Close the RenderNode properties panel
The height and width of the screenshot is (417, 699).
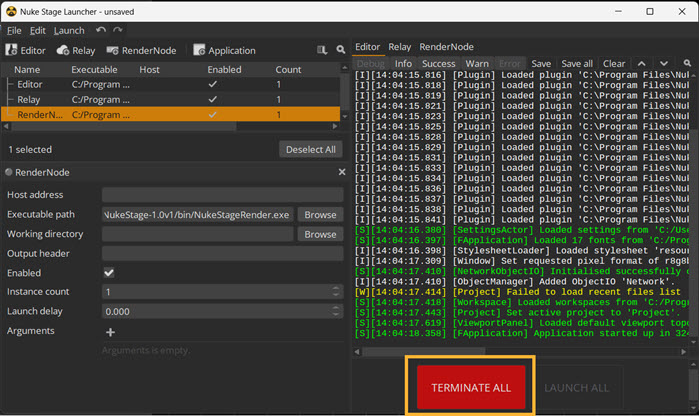coord(341,172)
